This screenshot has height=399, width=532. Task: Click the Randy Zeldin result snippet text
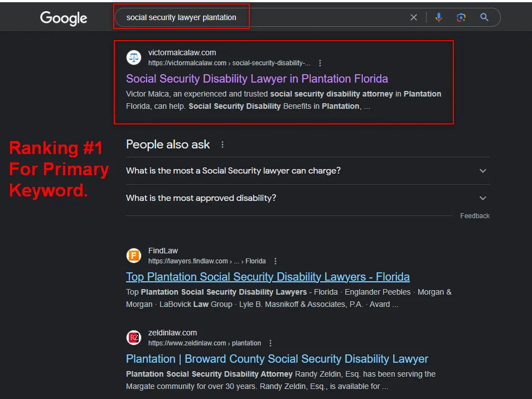(x=281, y=381)
